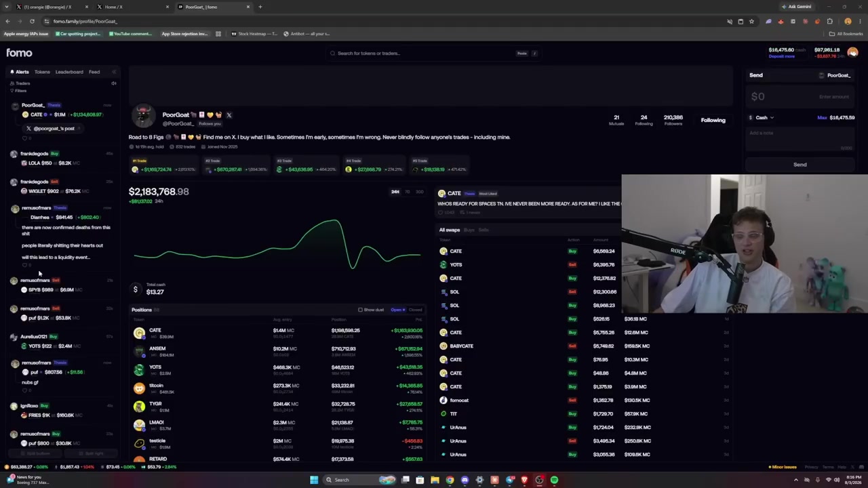Viewport: 868px width, 488px height.
Task: Open the X profile icon beside PoorGoat
Action: click(229, 115)
